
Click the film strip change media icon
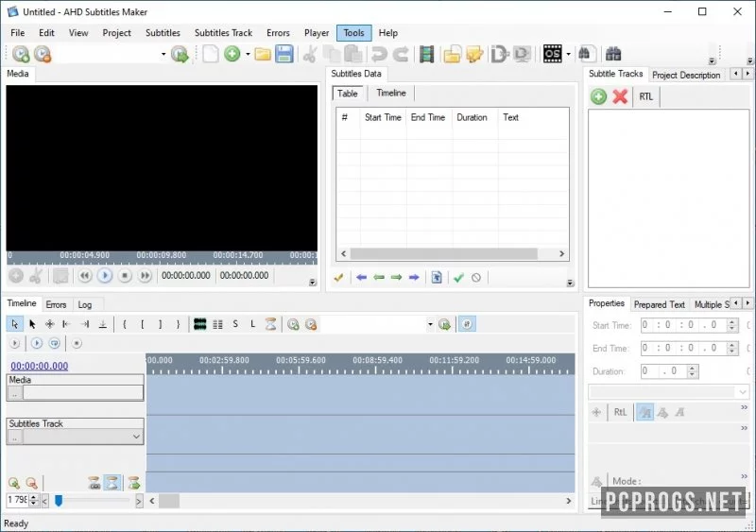427,54
